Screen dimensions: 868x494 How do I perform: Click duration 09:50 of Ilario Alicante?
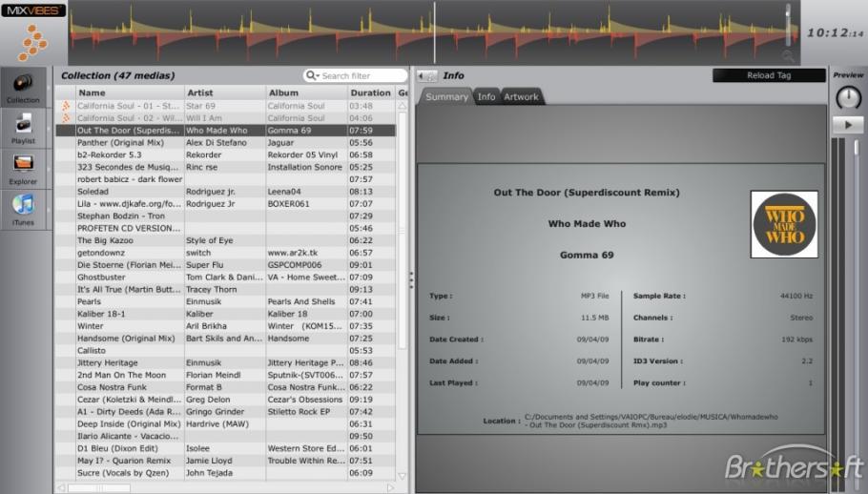[361, 436]
